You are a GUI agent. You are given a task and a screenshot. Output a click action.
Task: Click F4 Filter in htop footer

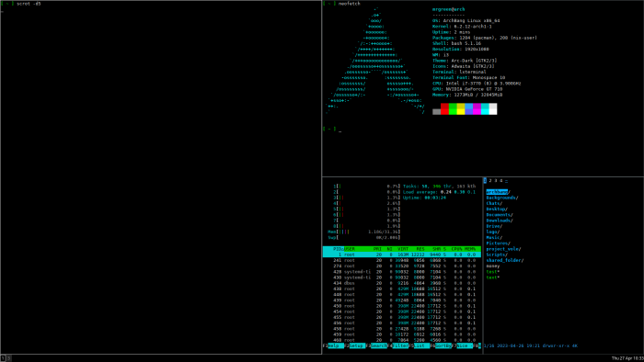(x=397, y=345)
